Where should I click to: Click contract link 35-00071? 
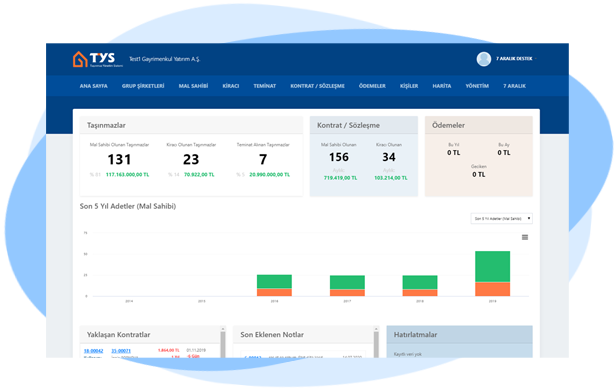(x=121, y=351)
